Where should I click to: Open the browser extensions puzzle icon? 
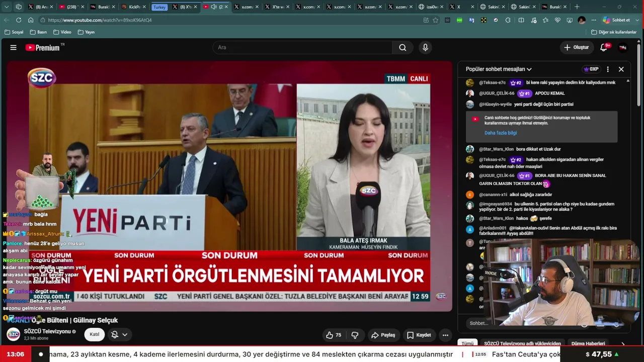[x=508, y=20]
